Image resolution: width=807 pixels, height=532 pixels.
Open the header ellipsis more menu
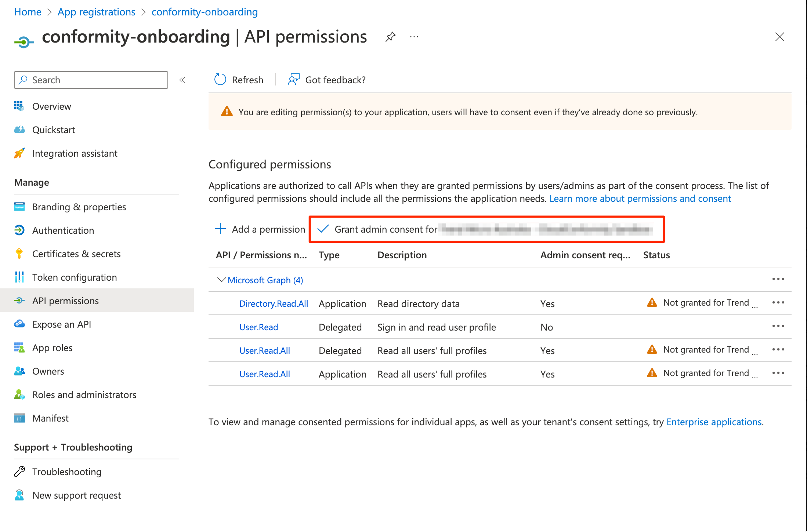[414, 37]
